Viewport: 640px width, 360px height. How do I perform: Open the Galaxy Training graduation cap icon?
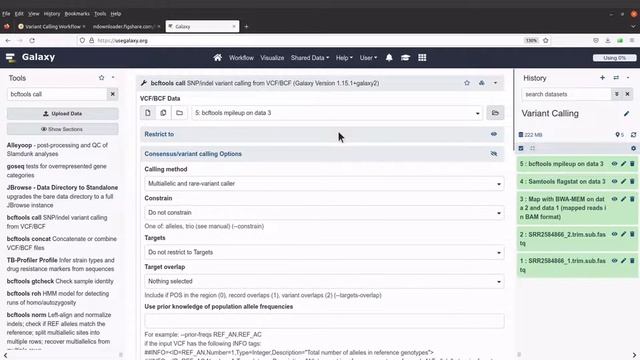click(x=405, y=58)
